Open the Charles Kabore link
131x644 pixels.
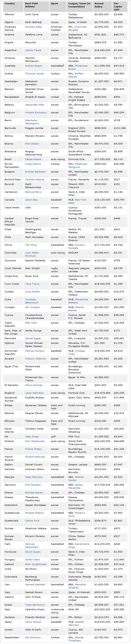click(x=35, y=180)
